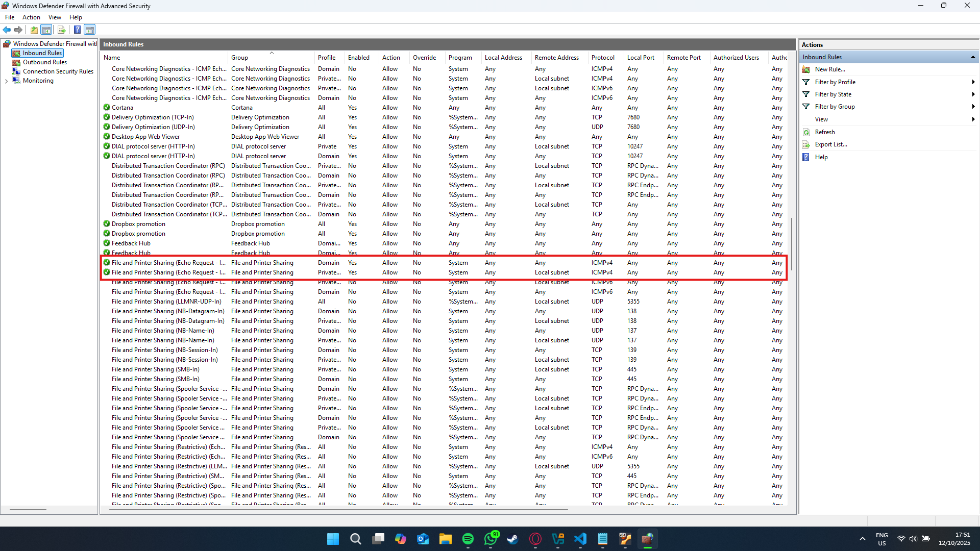Open Visual Studio Code from the taskbar

580,539
